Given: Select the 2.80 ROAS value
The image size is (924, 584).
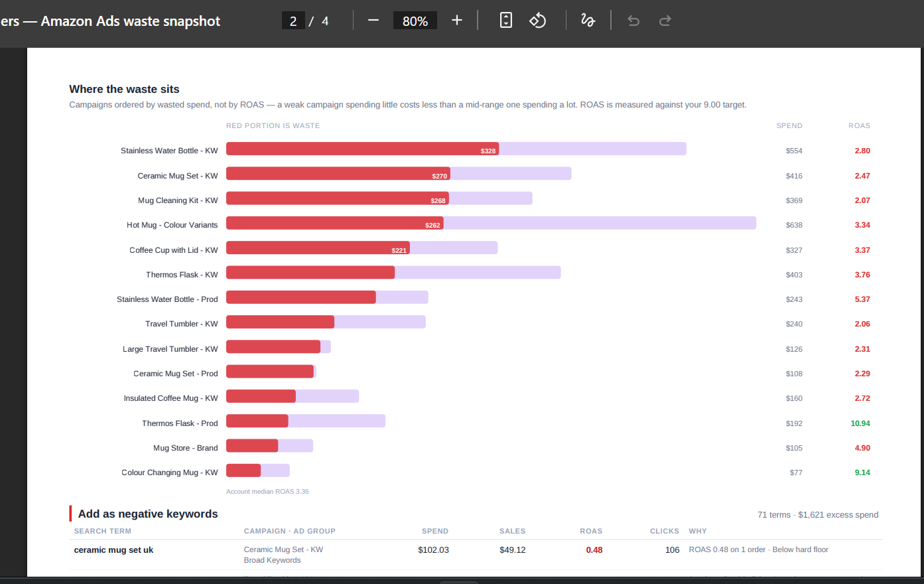Looking at the screenshot, I should 862,151.
